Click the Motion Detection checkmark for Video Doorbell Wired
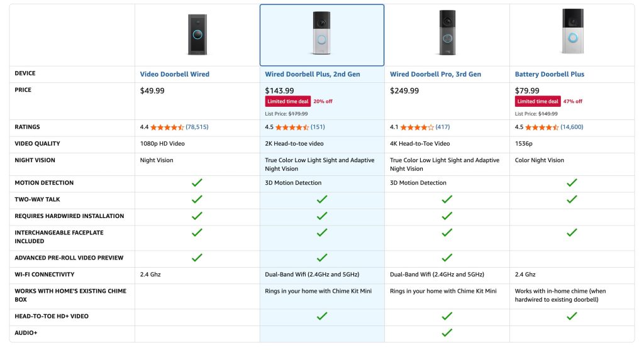This screenshot has width=644, height=350. [x=197, y=182]
